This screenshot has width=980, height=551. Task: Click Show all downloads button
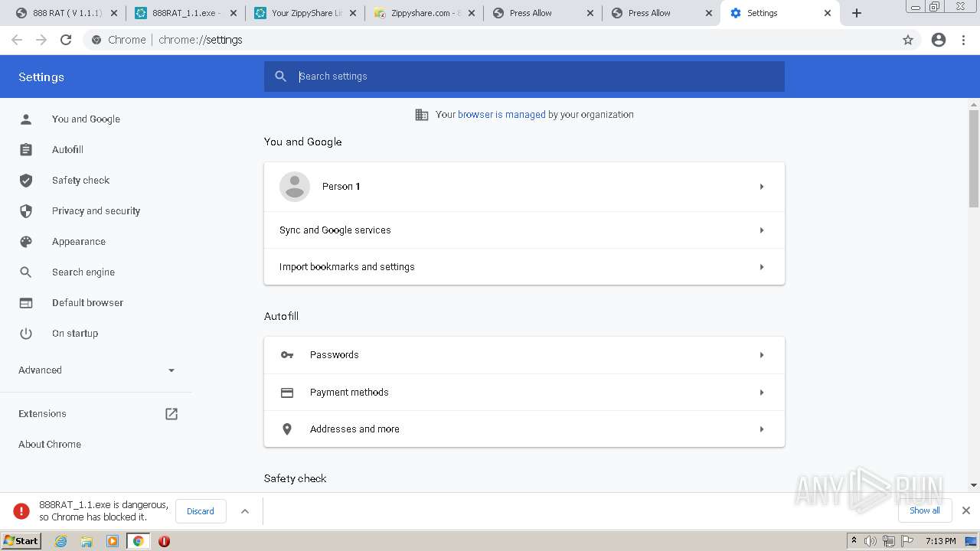925,510
